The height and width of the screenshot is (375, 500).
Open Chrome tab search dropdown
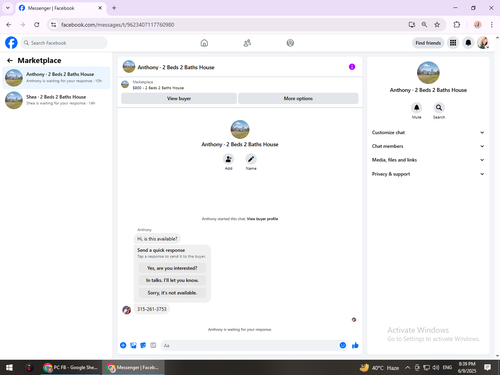point(8,8)
